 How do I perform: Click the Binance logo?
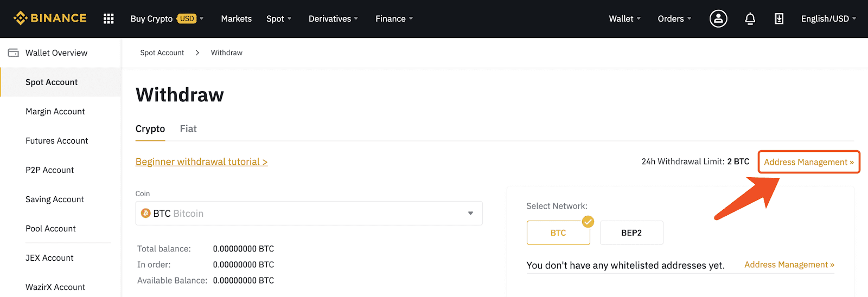pyautogui.click(x=50, y=18)
